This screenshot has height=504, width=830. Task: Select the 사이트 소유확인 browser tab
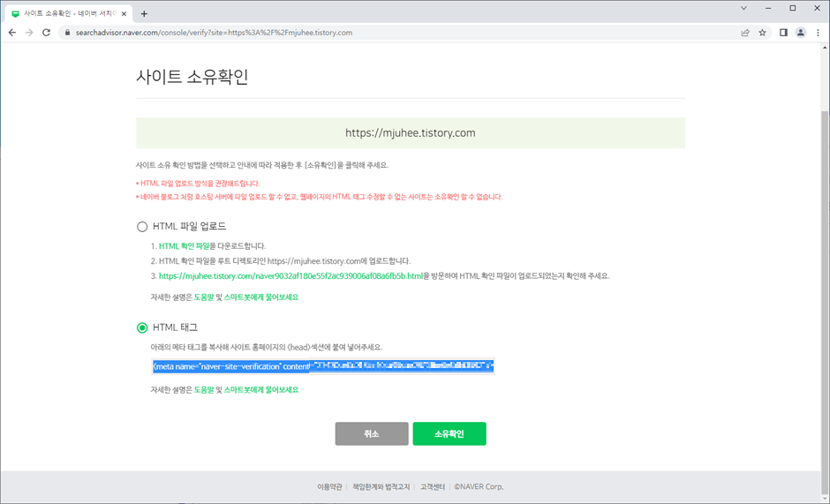tap(69, 14)
